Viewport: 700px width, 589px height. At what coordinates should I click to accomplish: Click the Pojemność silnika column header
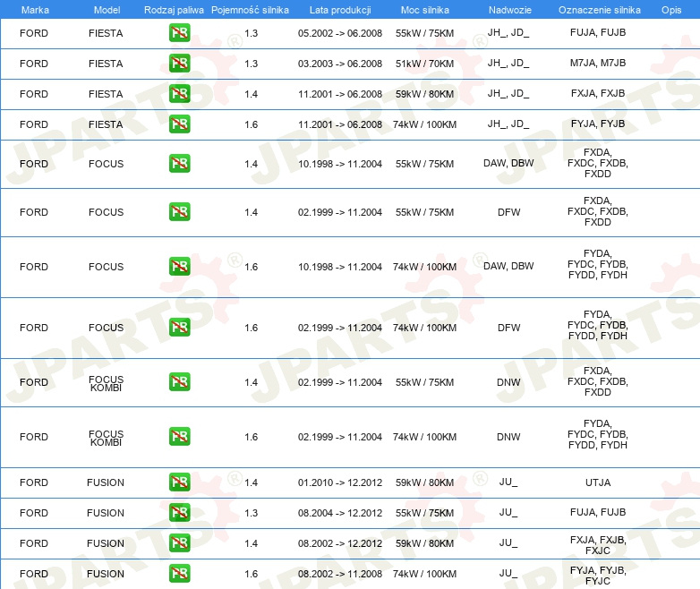click(x=250, y=10)
